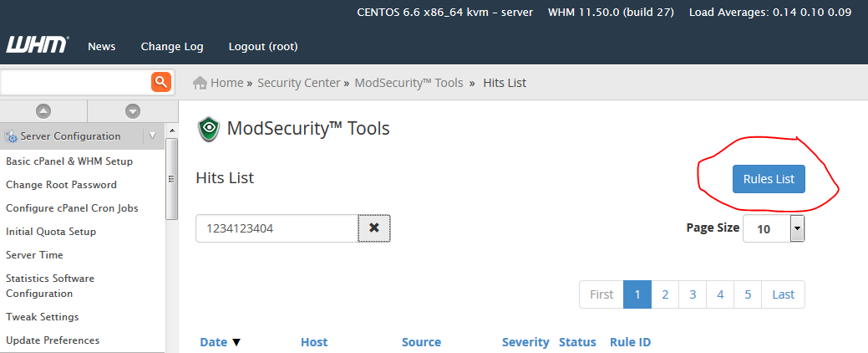Go to page 3 of hits
Image resolution: width=868 pixels, height=353 pixels.
pos(693,294)
